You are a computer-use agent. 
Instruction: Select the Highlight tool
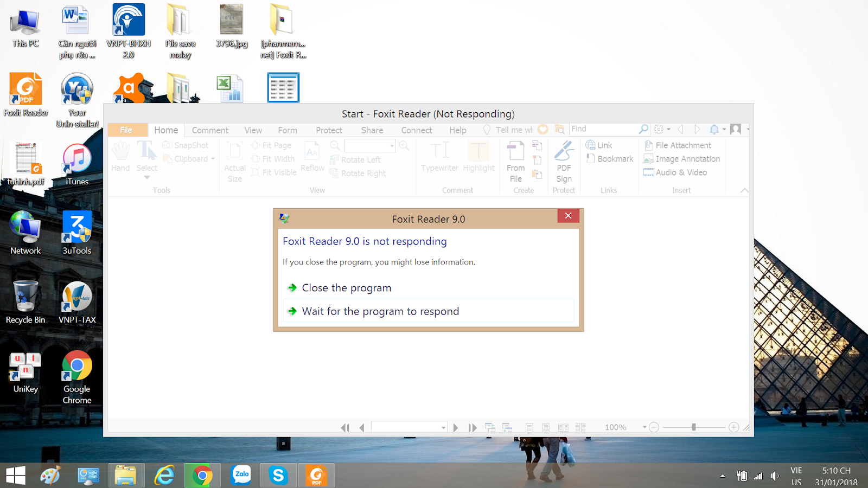pos(478,157)
